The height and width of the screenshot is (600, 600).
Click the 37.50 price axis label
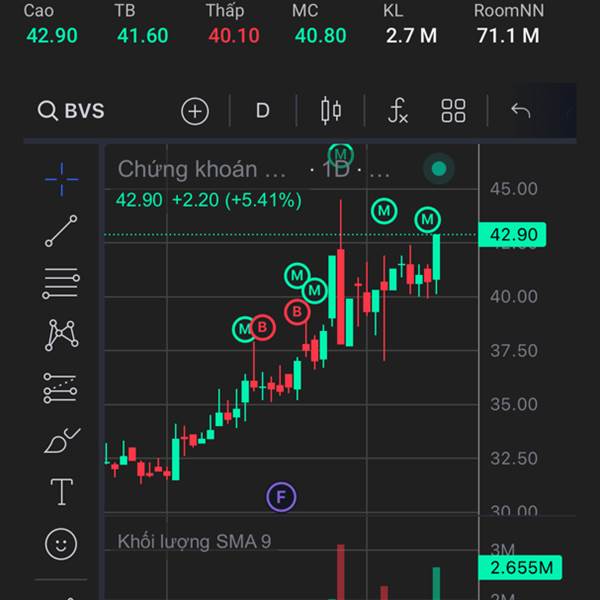tap(514, 351)
